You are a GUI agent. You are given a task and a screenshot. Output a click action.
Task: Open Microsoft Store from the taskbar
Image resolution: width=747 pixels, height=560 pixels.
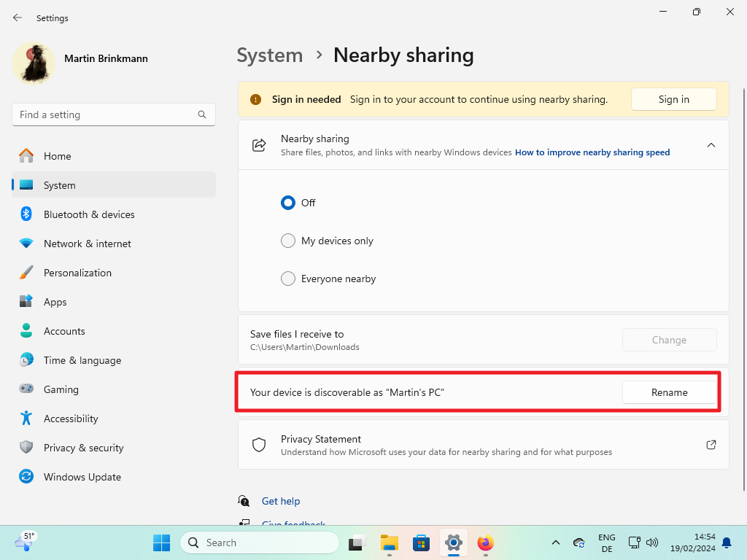click(421, 543)
